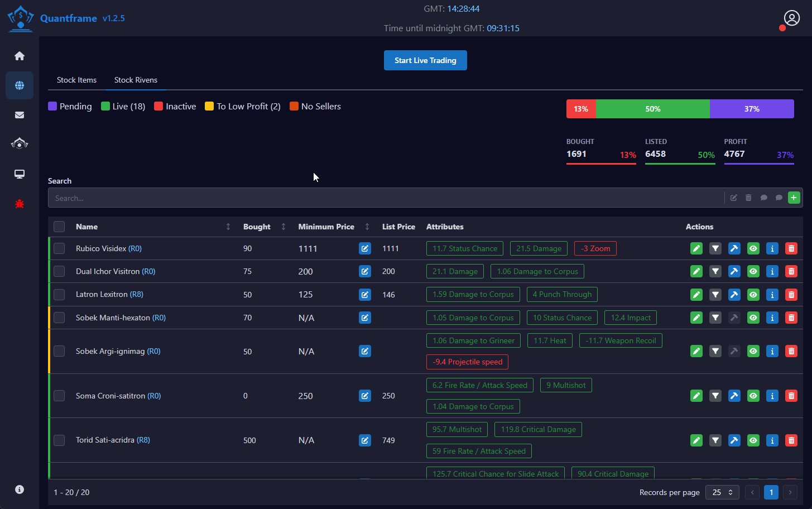
Task: Open filter for Rubico Visidex row
Action: coord(715,248)
